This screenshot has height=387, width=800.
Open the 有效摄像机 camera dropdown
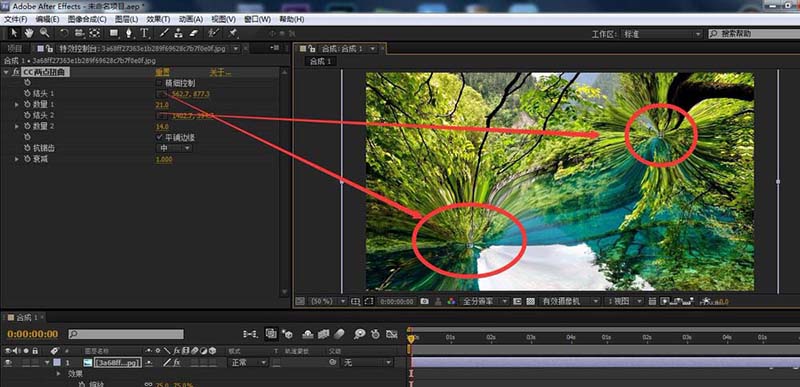[x=569, y=301]
